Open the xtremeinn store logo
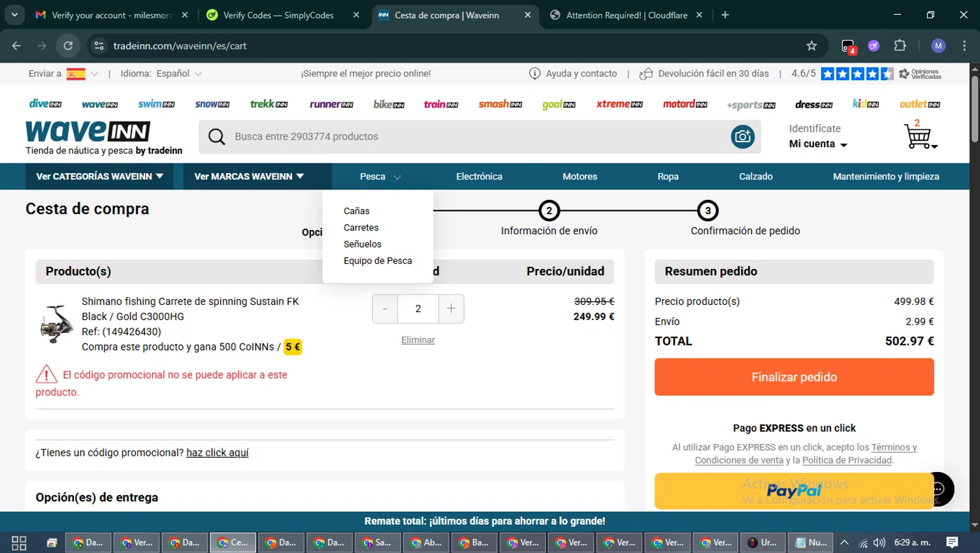This screenshot has height=553, width=980. (x=619, y=104)
